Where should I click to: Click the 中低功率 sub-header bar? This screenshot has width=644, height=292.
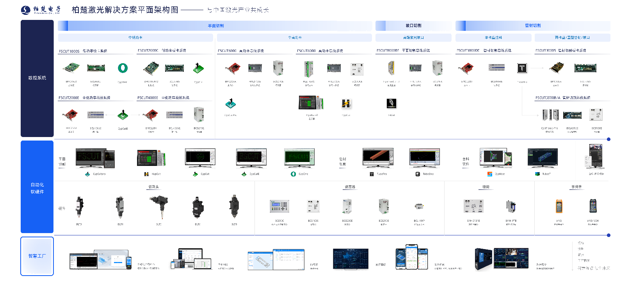tap(135, 38)
